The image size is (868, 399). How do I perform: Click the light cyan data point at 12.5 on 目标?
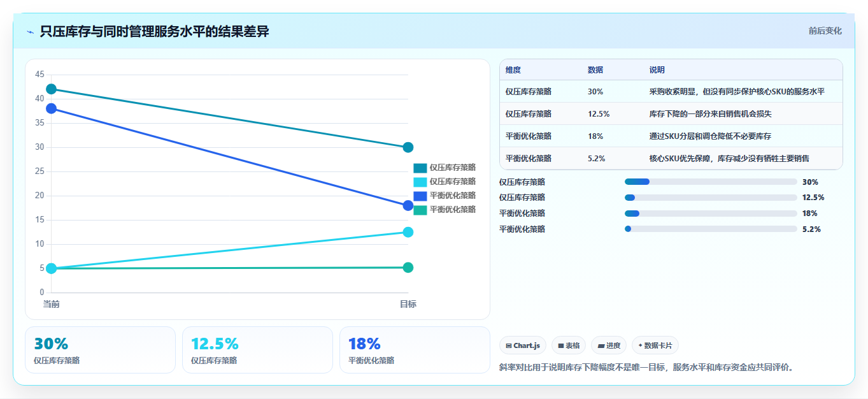tap(408, 232)
